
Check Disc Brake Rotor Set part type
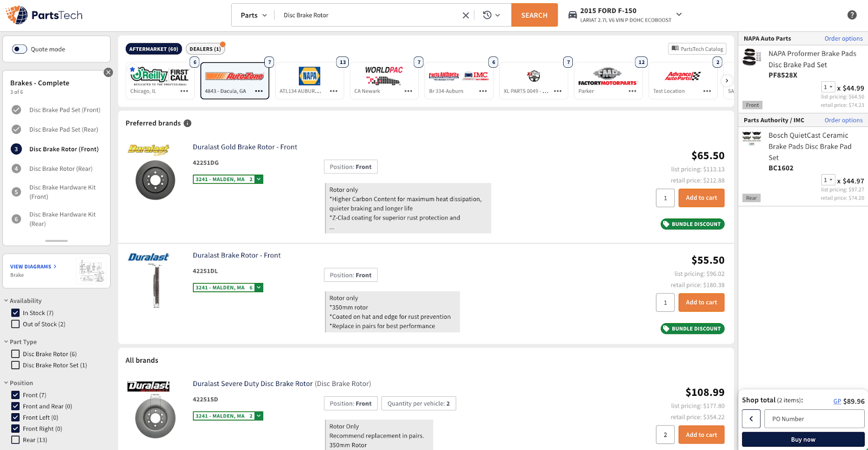coord(15,365)
